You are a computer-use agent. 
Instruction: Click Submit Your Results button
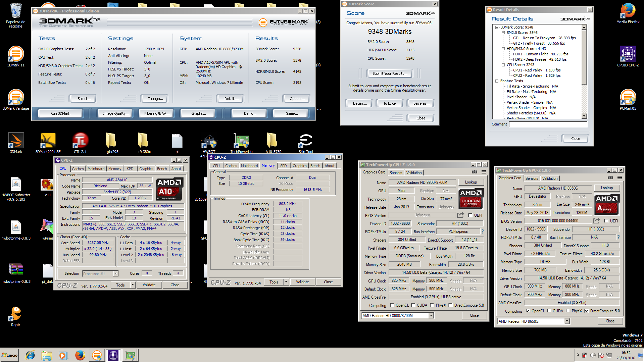[x=390, y=73]
